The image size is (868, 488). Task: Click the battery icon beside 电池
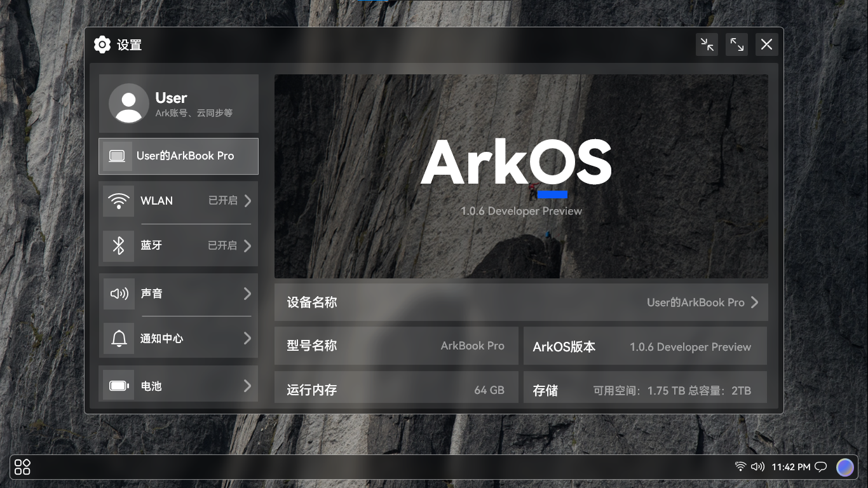(x=119, y=386)
